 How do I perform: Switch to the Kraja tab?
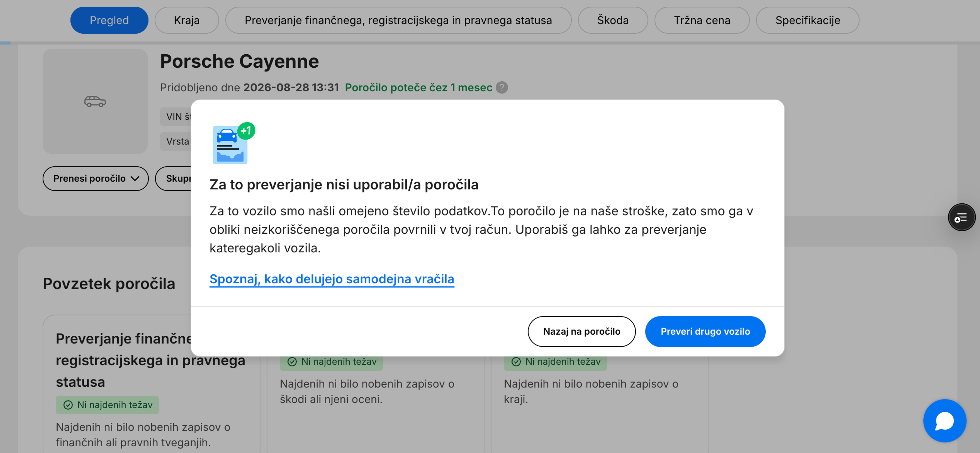click(x=187, y=20)
